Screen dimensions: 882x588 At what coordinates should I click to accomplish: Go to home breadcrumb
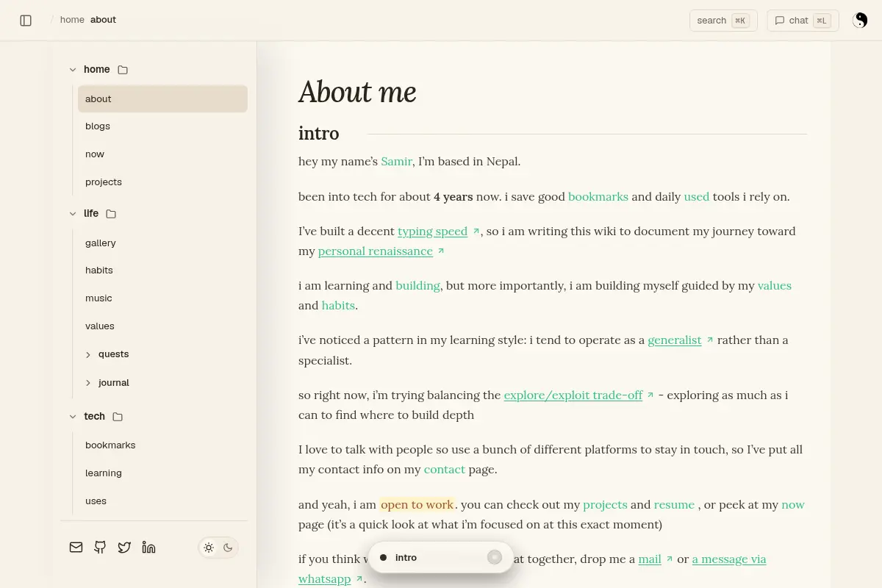(72, 20)
